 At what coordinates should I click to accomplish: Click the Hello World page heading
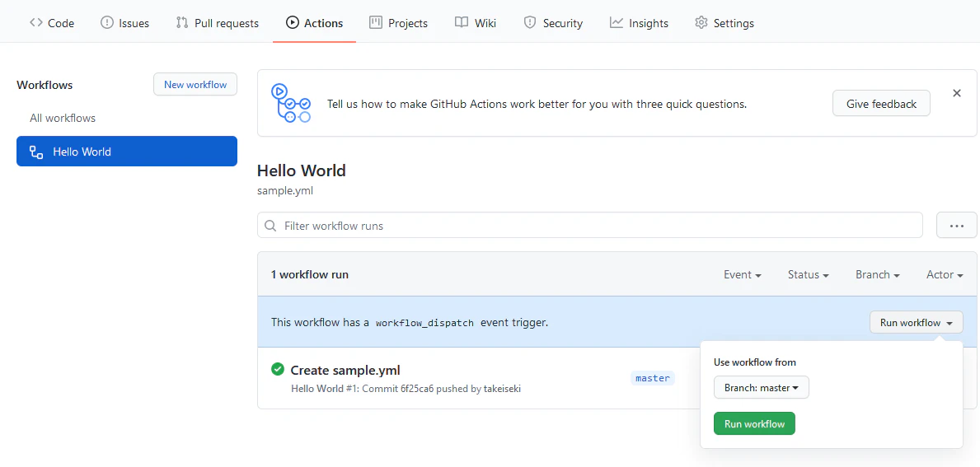[x=301, y=170]
